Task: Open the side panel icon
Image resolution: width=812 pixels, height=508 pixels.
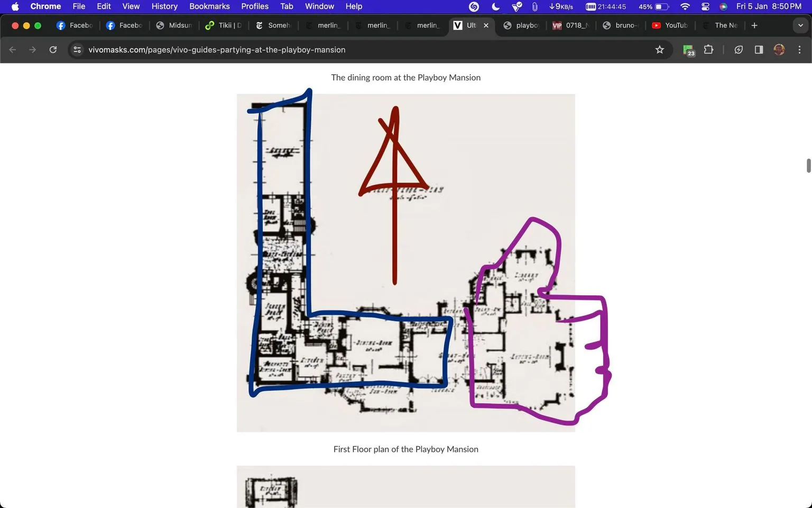Action: point(759,49)
